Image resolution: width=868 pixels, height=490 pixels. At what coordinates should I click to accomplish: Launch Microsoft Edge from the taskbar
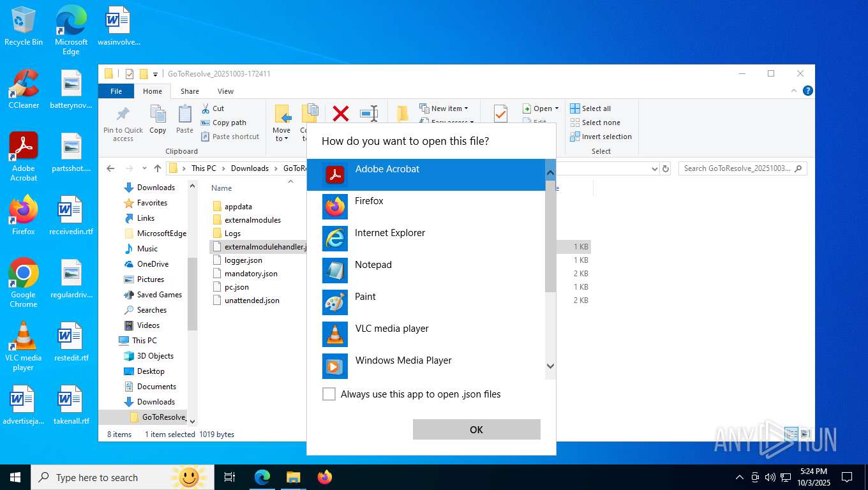262,477
